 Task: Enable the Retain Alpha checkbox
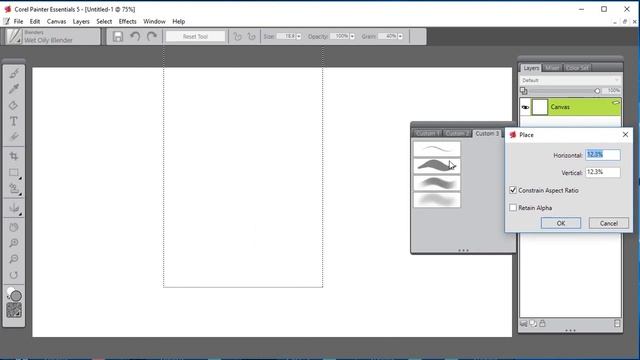[513, 208]
